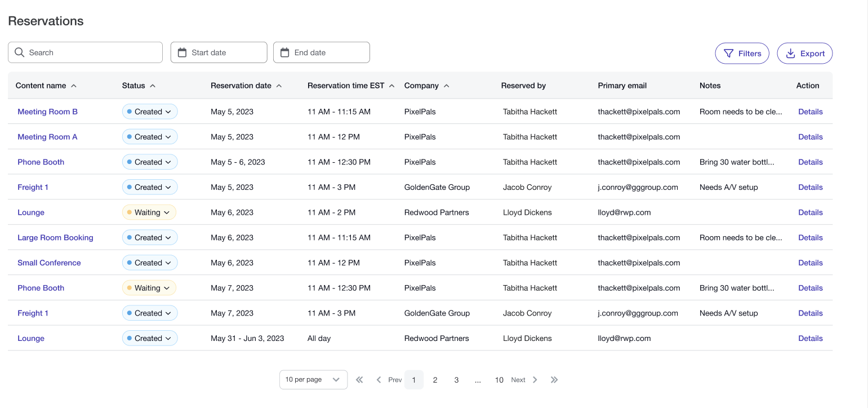Open status dropdown for Meeting Room B
This screenshot has width=868, height=408.
(x=150, y=112)
